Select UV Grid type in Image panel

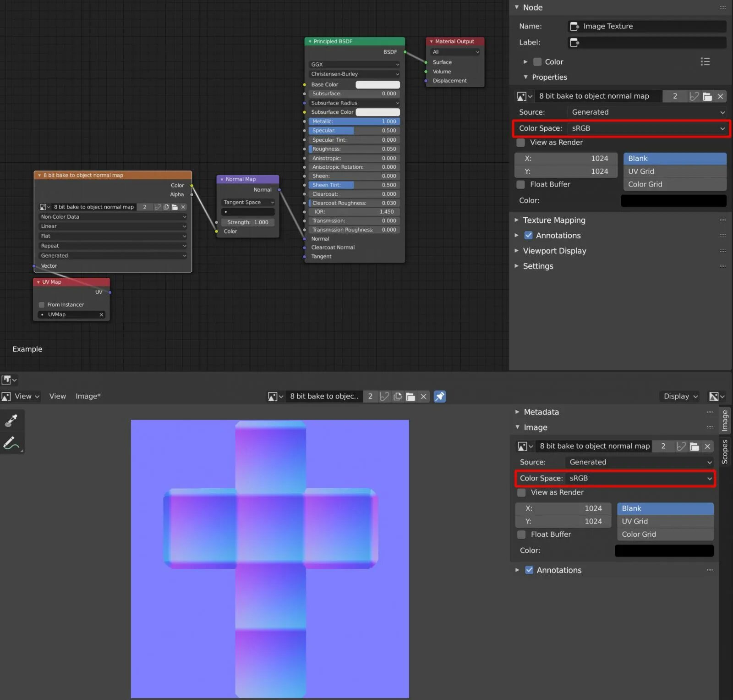(665, 522)
